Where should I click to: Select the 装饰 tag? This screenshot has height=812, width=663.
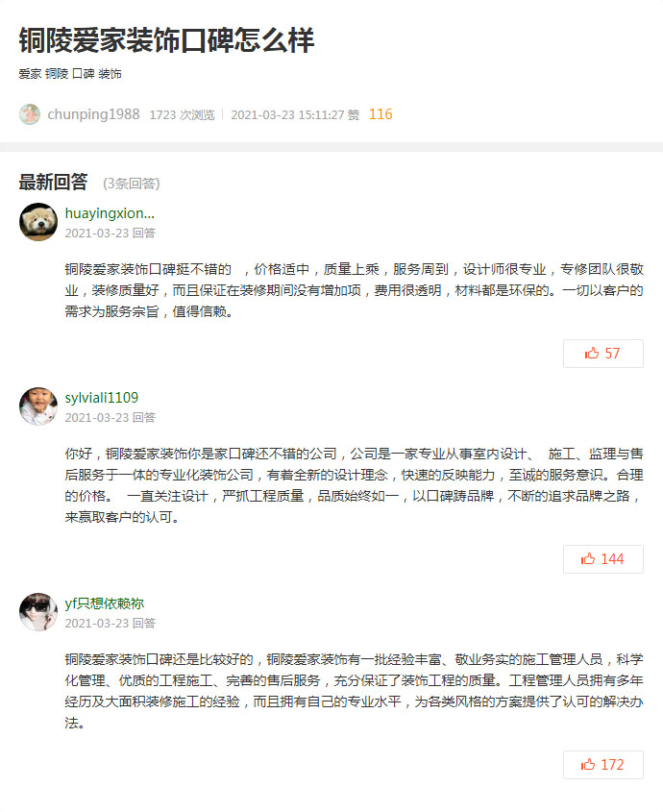point(110,74)
